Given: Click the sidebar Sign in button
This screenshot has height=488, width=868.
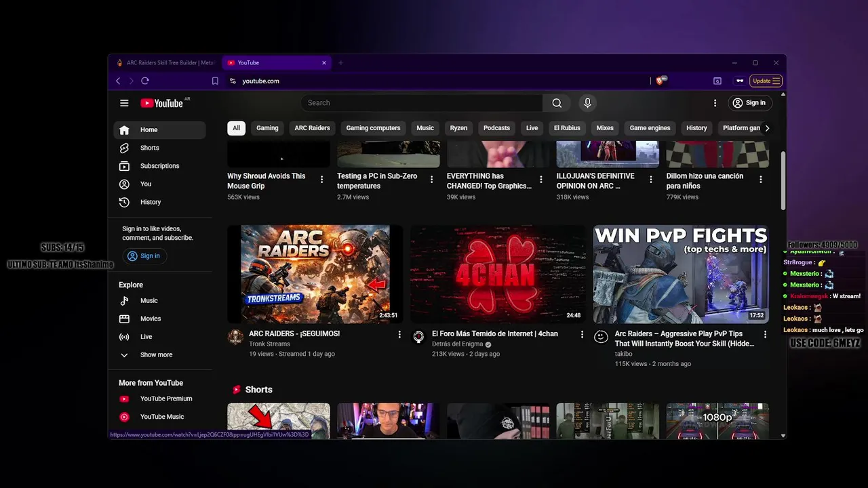Looking at the screenshot, I should tap(144, 256).
